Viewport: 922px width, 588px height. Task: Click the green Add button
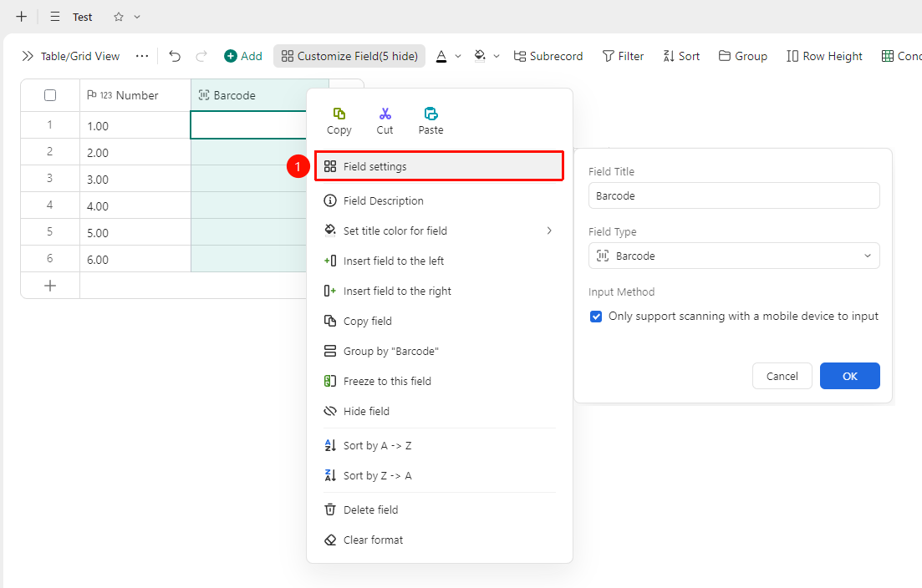(243, 56)
